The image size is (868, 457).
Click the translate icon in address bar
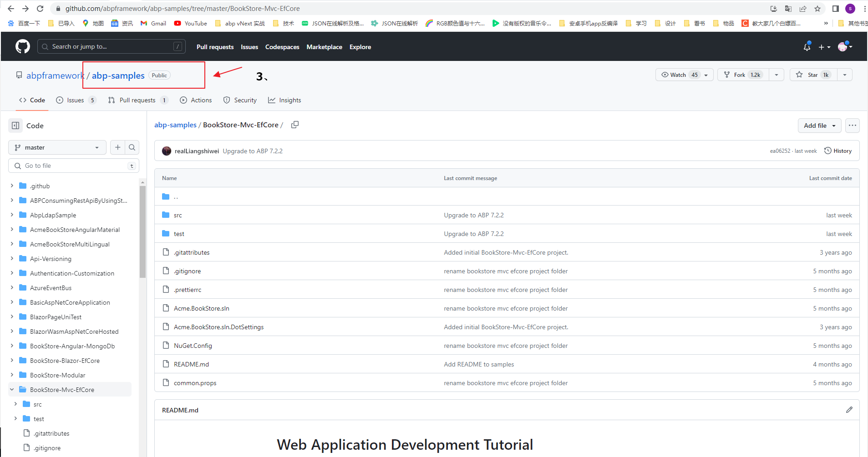coord(788,9)
